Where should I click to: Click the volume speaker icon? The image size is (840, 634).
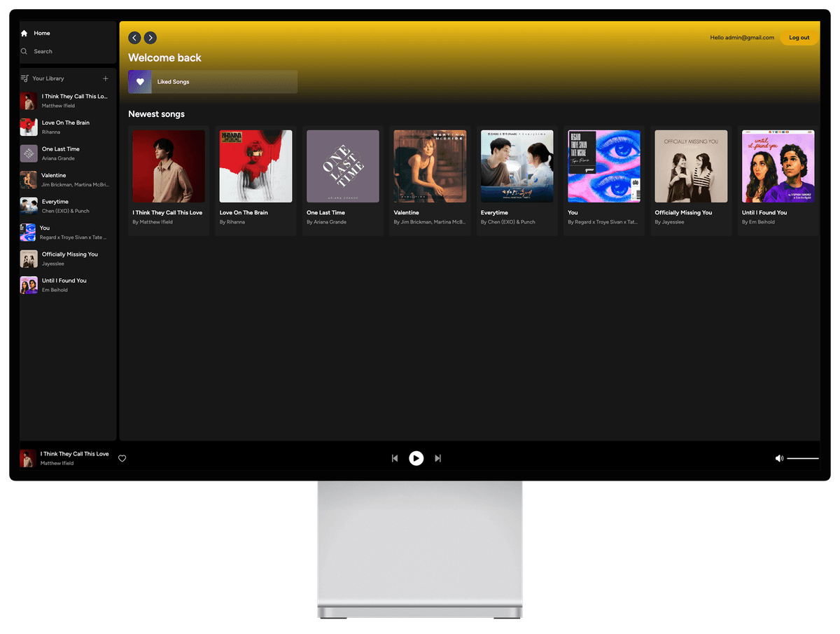click(x=779, y=458)
